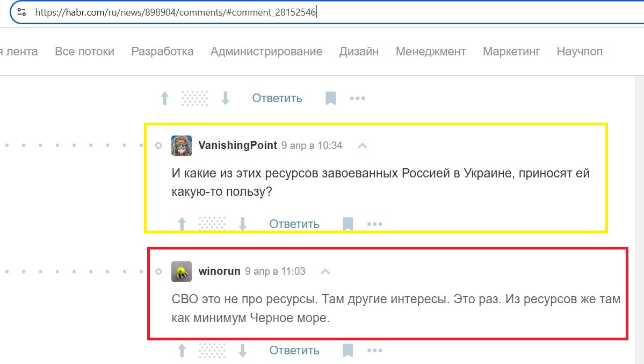
Task: Upvote VanishingPoint's comment
Action: [182, 224]
